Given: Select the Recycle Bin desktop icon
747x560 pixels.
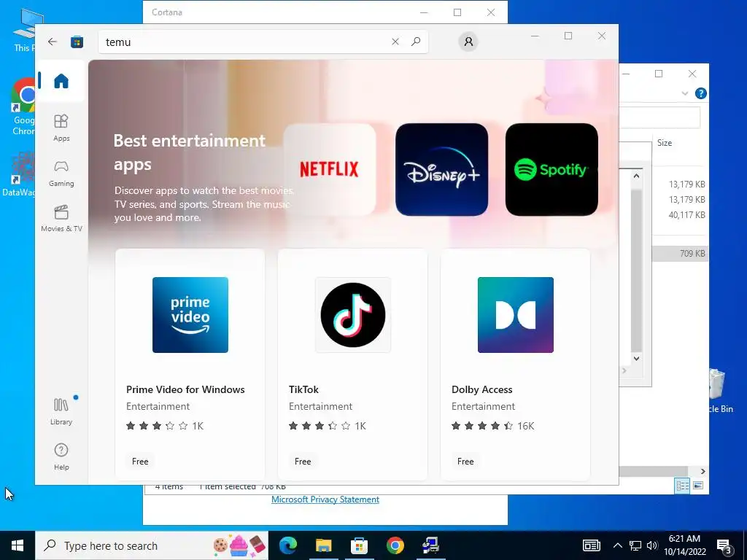Looking at the screenshot, I should coord(720,391).
